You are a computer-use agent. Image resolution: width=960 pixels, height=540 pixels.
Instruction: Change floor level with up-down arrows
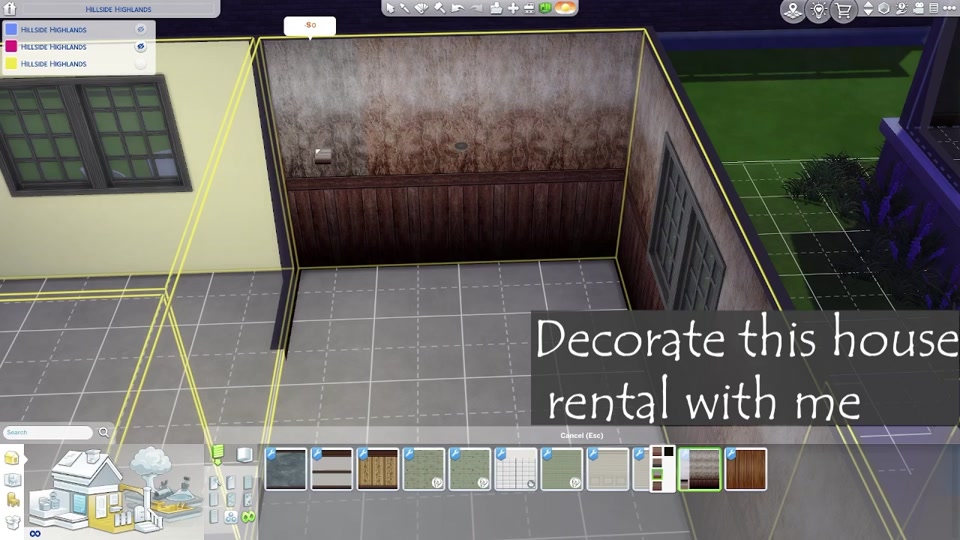coord(868,9)
